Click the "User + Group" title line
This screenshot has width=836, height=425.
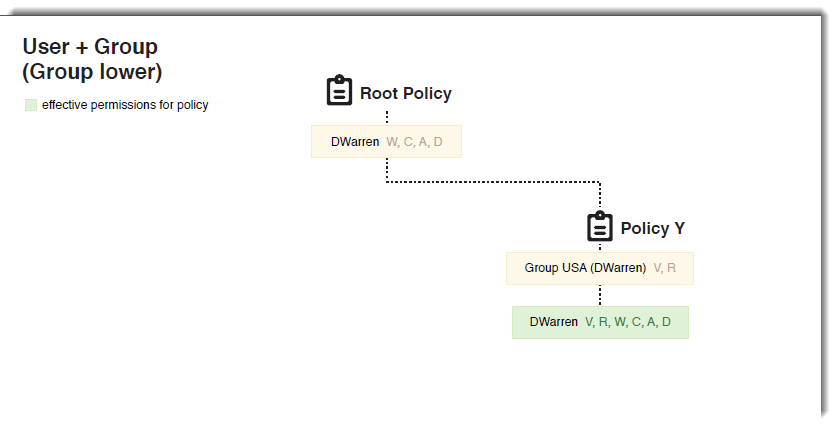tap(90, 47)
